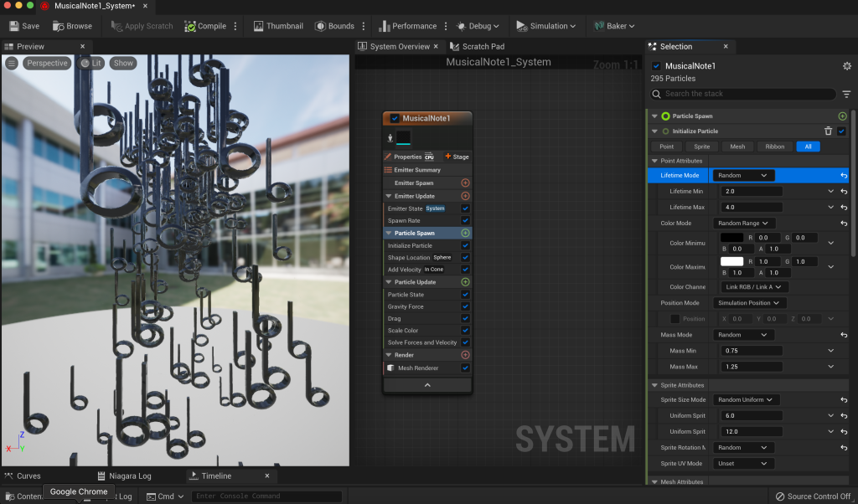This screenshot has width=858, height=504.
Task: Open the Sprite Size Mode dropdown
Action: click(746, 400)
